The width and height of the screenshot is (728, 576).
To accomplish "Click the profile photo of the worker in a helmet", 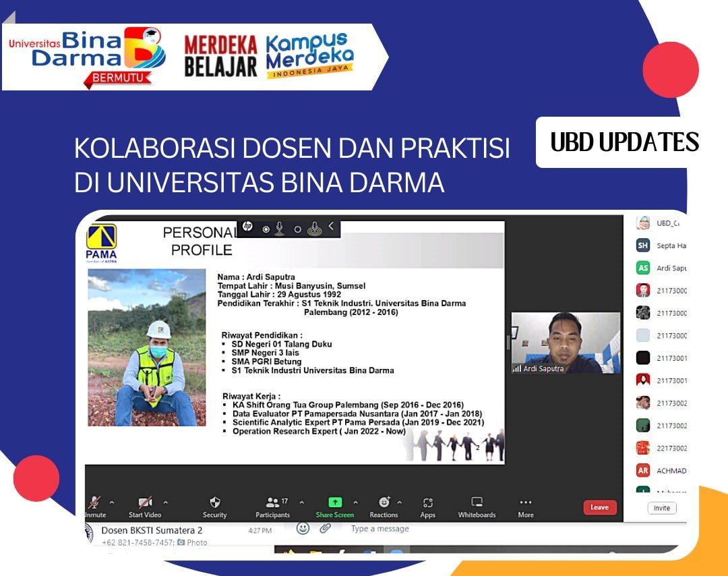I will (x=147, y=347).
